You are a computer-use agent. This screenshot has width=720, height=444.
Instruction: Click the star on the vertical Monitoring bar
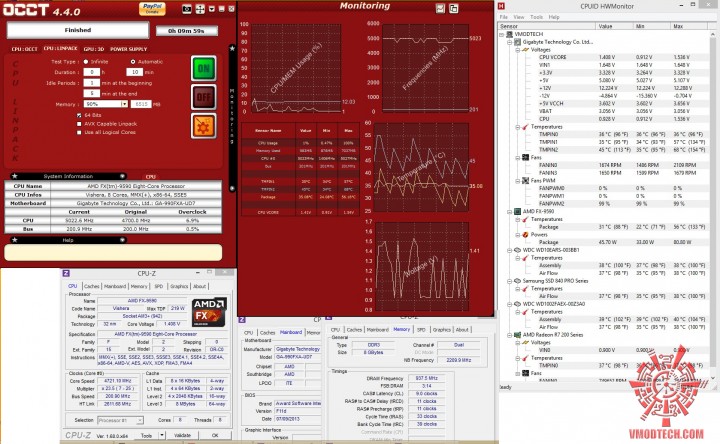[x=232, y=48]
